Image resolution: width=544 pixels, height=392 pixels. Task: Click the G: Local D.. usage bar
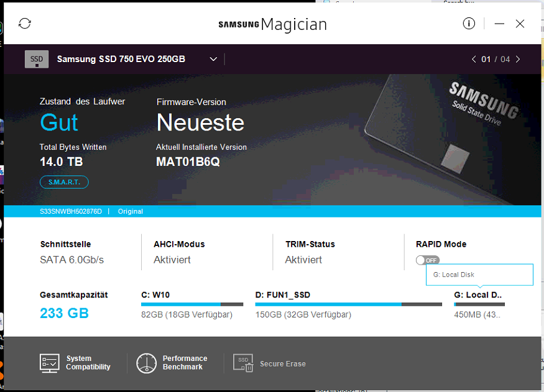click(x=479, y=304)
